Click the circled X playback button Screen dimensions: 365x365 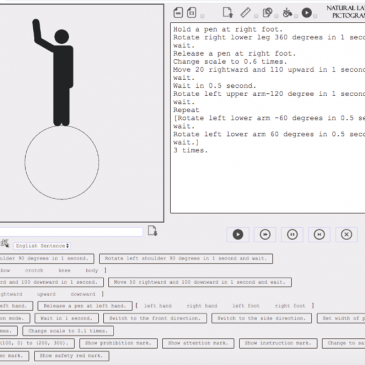[346, 234]
